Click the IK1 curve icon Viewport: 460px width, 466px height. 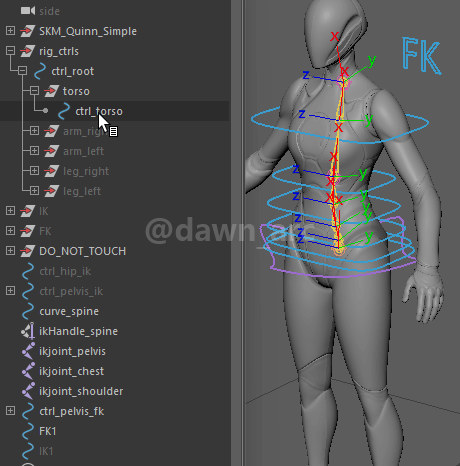pos(28,451)
